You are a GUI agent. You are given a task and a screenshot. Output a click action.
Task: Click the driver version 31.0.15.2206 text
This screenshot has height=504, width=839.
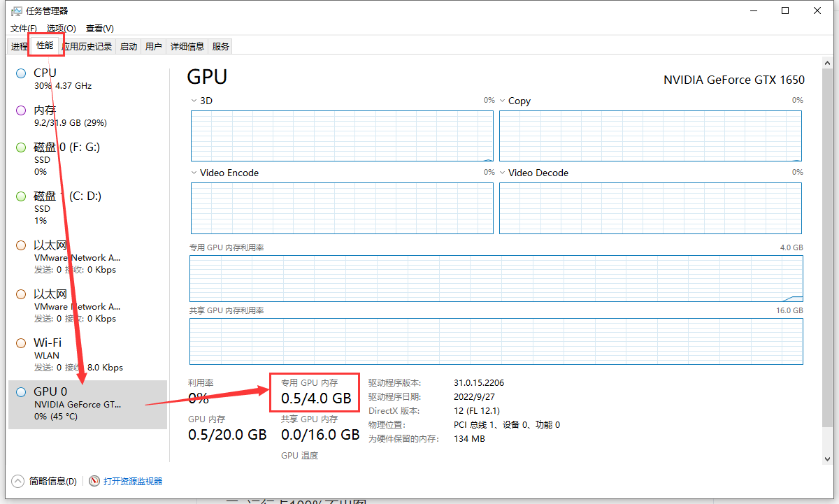(479, 383)
